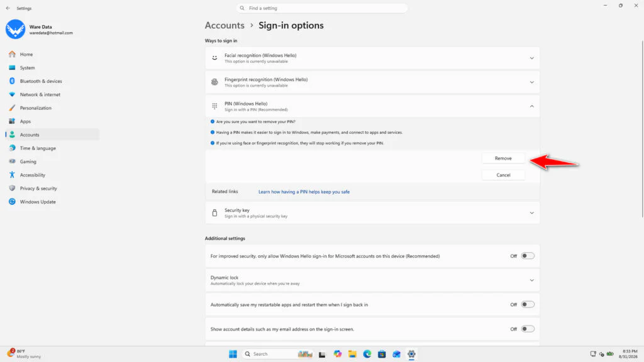Click the facial recognition smiley icon
Image resolution: width=644 pixels, height=362 pixels.
coord(214,58)
